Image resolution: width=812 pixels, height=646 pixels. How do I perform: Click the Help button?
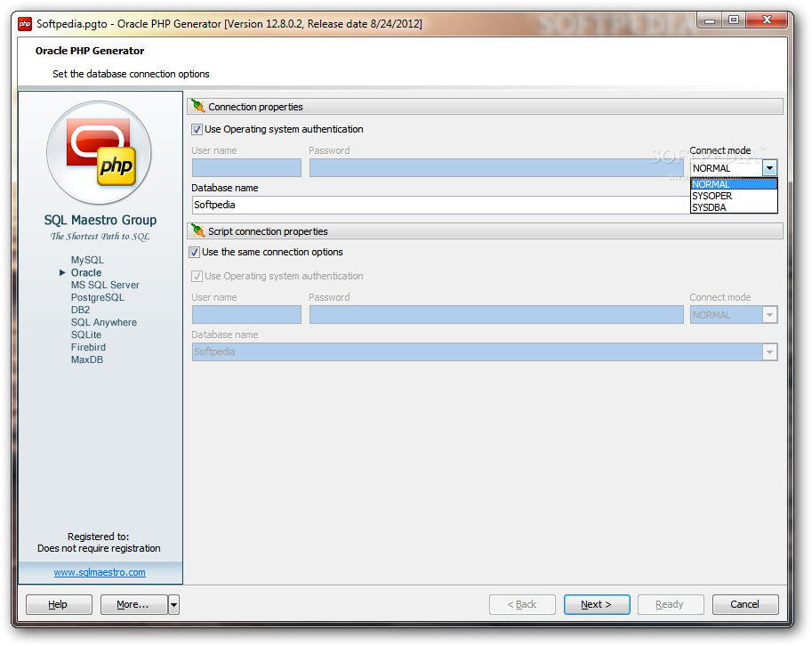59,604
